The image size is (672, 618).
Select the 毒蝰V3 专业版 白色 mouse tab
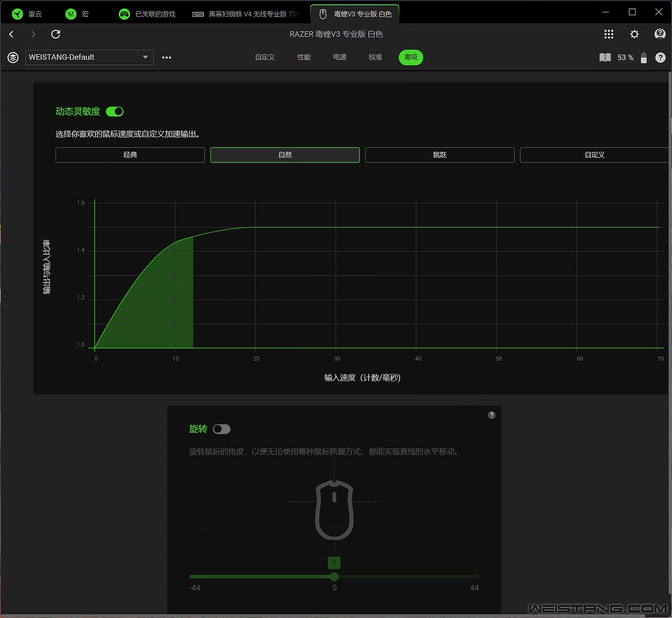(x=355, y=14)
